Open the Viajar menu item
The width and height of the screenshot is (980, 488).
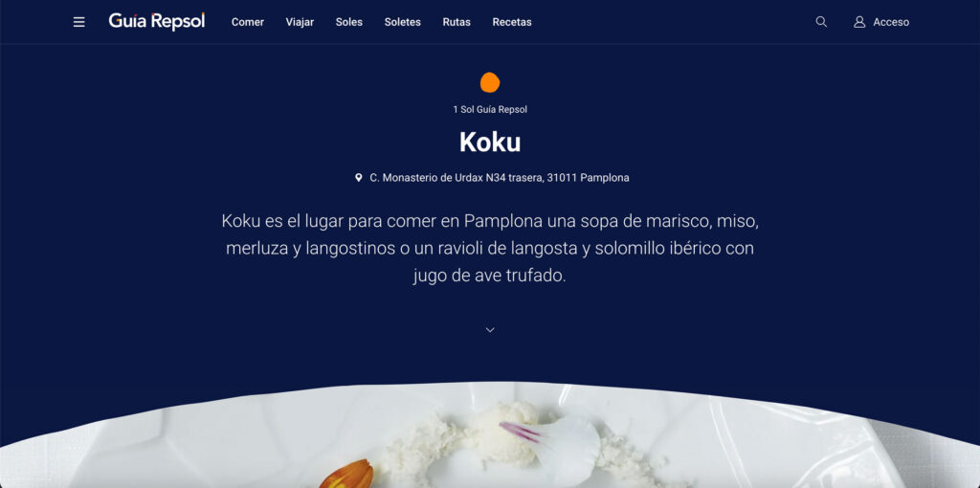pyautogui.click(x=300, y=22)
